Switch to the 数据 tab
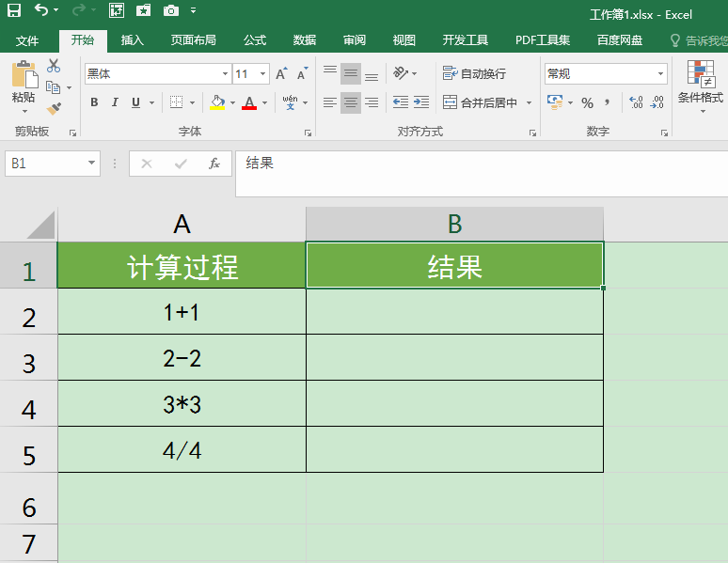Image resolution: width=728 pixels, height=563 pixels. [305, 40]
